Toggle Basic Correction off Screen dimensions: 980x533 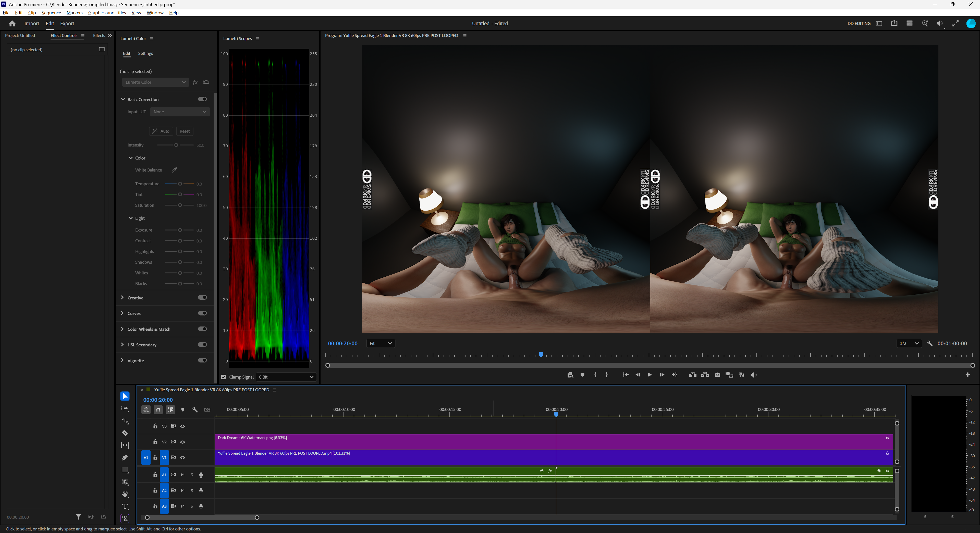coord(202,99)
